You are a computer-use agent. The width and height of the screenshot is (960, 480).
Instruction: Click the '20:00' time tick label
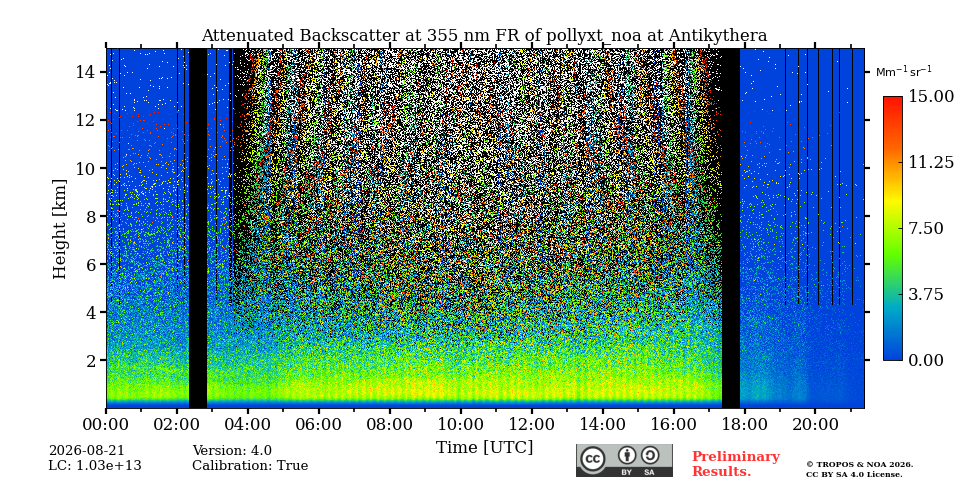tap(816, 424)
